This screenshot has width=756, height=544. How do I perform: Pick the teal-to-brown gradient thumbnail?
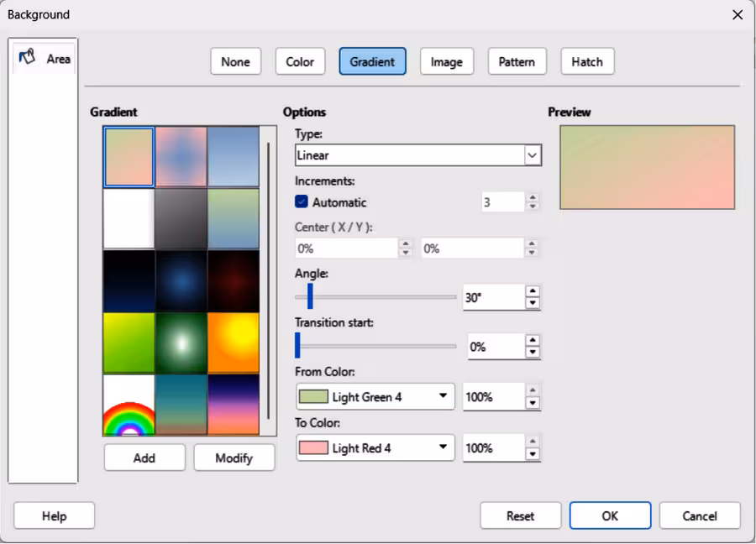tap(181, 405)
